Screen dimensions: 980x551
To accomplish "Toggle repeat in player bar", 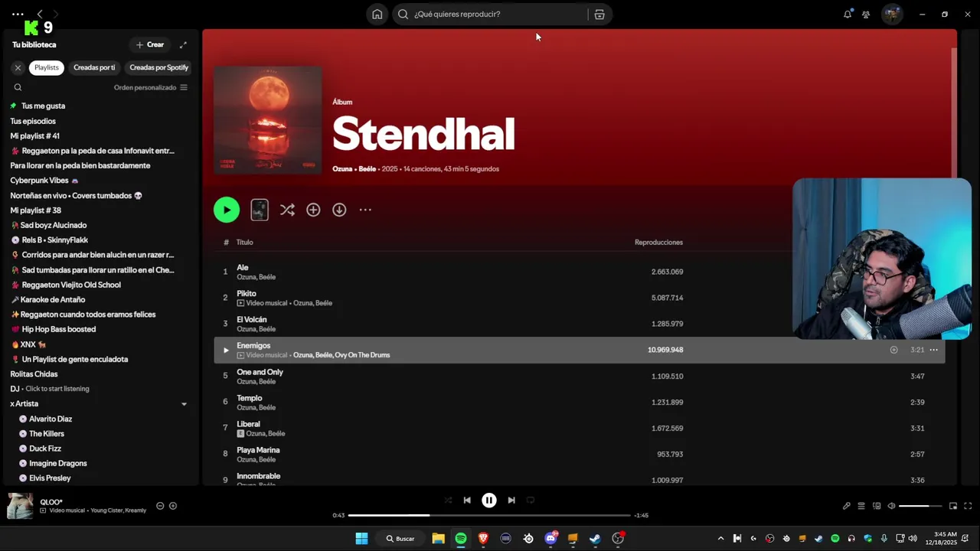I will click(x=531, y=500).
